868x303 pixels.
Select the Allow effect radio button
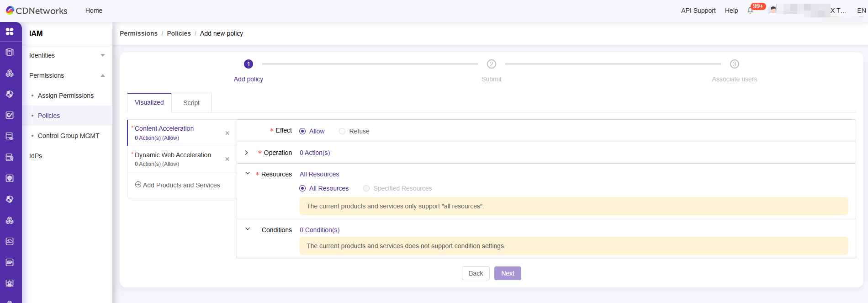click(x=302, y=131)
